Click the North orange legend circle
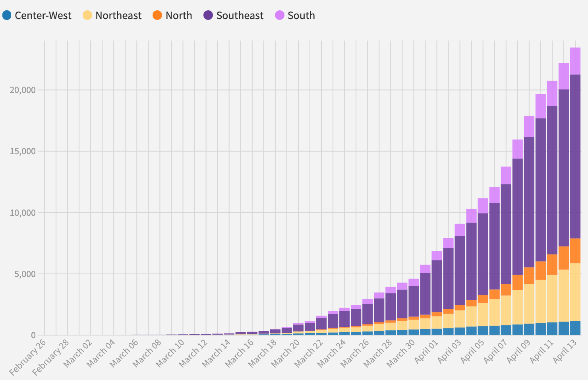This screenshot has height=380, width=588. pyautogui.click(x=157, y=16)
